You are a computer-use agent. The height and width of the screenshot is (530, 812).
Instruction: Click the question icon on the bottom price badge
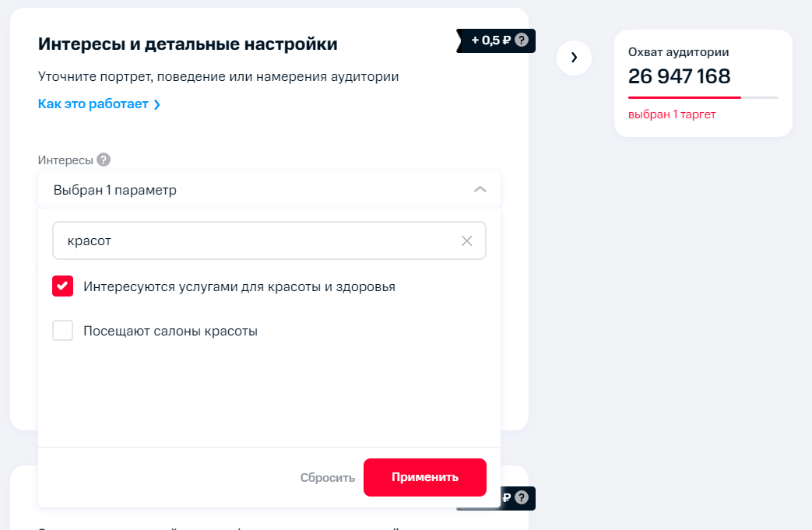pyautogui.click(x=520, y=498)
